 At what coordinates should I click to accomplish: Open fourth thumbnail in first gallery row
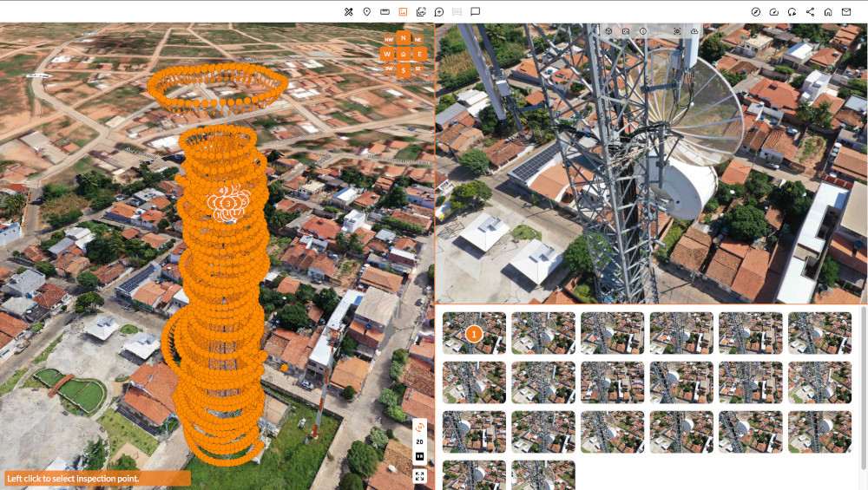click(x=681, y=333)
